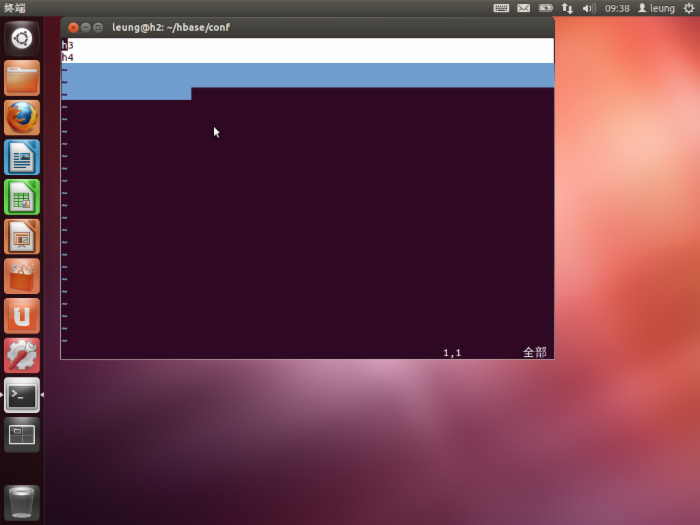Image resolution: width=700 pixels, height=525 pixels.
Task: Maximize the terminal window
Action: coord(98,28)
